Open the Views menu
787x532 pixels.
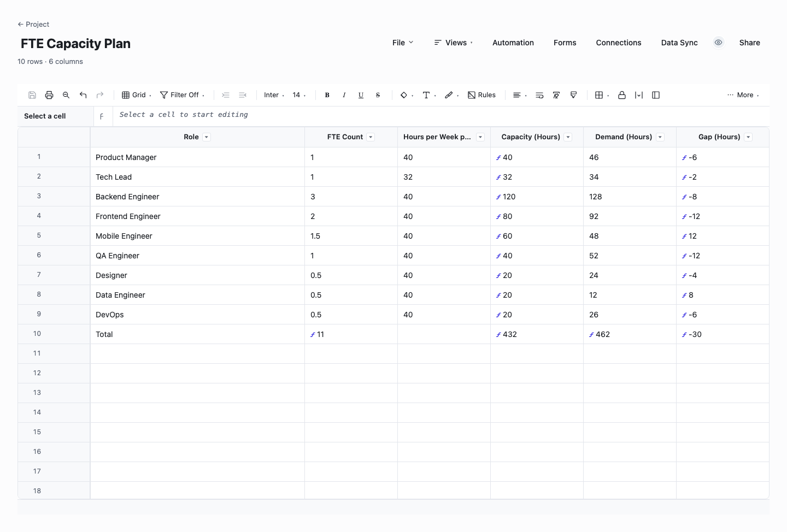[453, 43]
